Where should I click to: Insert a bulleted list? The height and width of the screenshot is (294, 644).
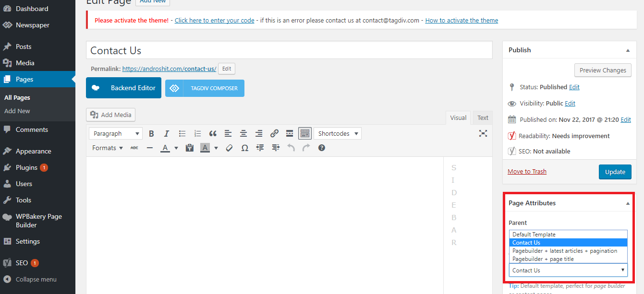182,133
